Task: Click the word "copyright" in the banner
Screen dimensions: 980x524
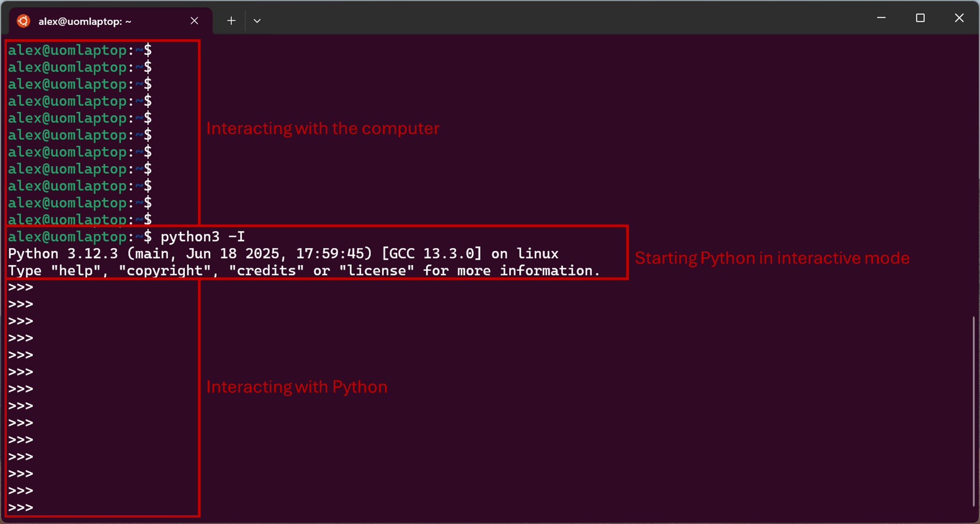Action: (165, 271)
